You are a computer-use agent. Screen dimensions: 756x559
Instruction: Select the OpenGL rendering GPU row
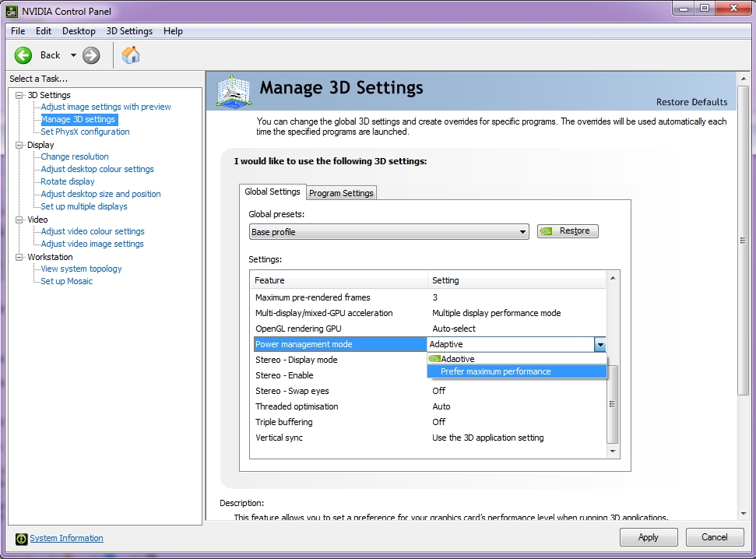click(x=428, y=329)
